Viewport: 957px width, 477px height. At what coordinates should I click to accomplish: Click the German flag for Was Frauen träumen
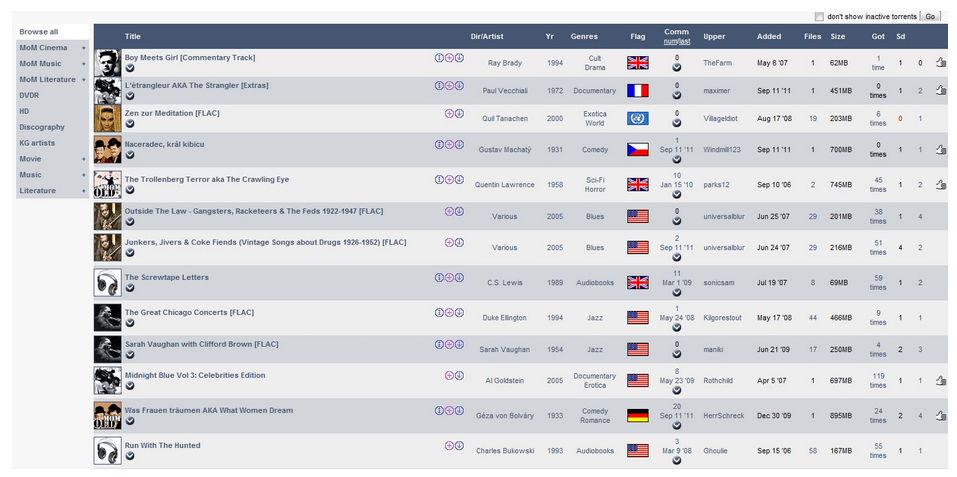637,415
